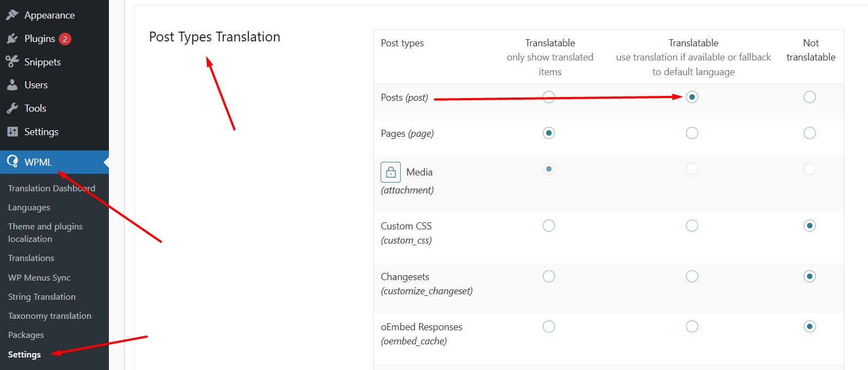Go to String Translation page
The height and width of the screenshot is (370, 868).
[41, 297]
